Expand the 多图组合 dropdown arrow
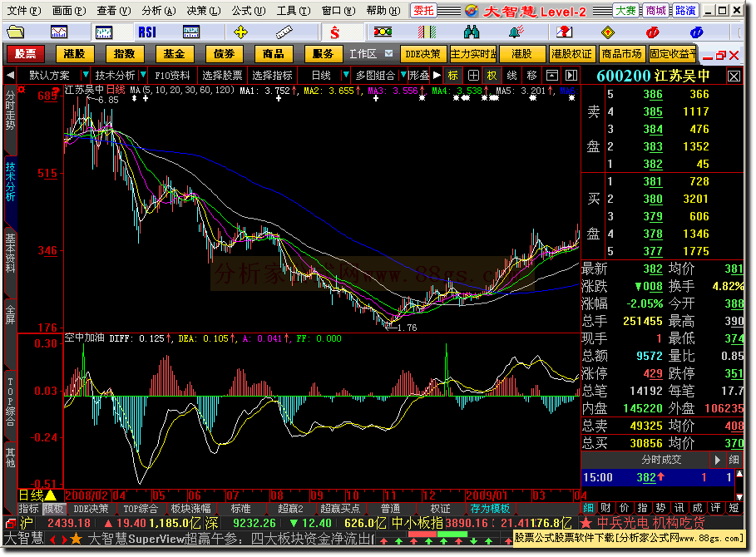Image resolution: width=756 pixels, height=557 pixels. tap(403, 75)
